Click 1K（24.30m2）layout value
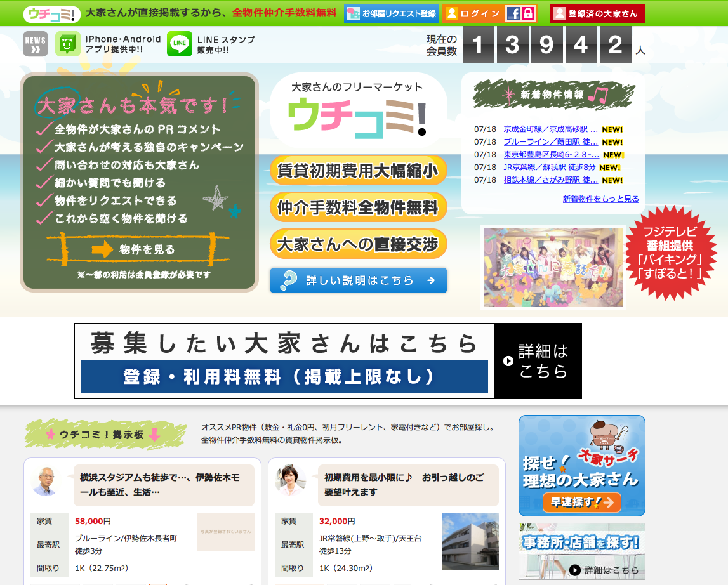The height and width of the screenshot is (585, 728). [346, 569]
